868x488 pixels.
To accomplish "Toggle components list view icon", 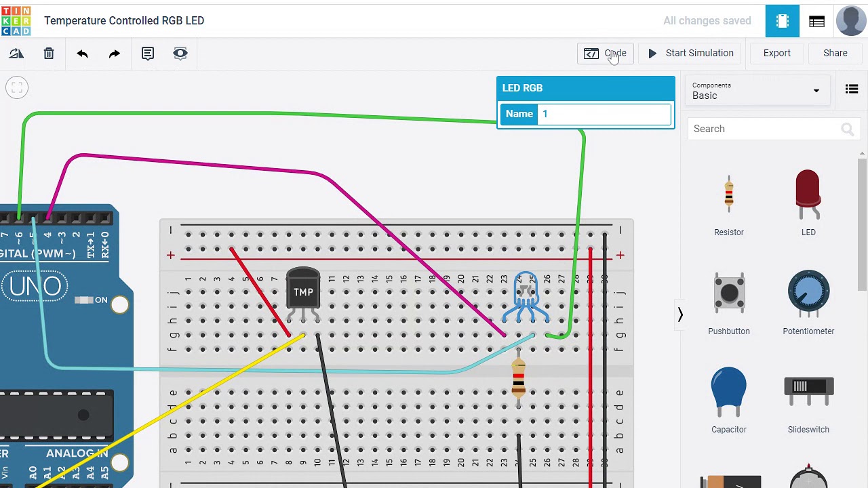I will coord(852,89).
